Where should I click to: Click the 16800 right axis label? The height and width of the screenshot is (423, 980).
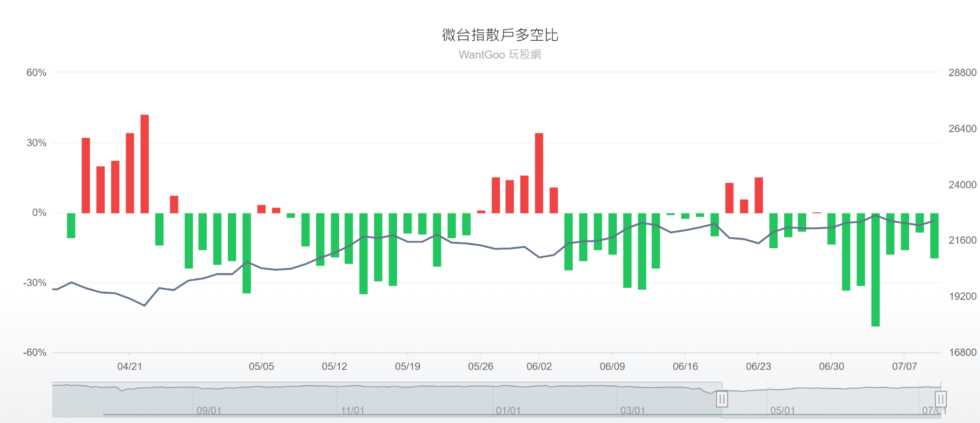(x=962, y=353)
